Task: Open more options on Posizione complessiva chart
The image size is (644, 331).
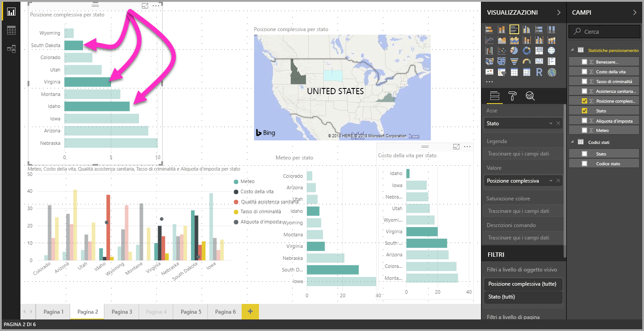Action: click(155, 6)
